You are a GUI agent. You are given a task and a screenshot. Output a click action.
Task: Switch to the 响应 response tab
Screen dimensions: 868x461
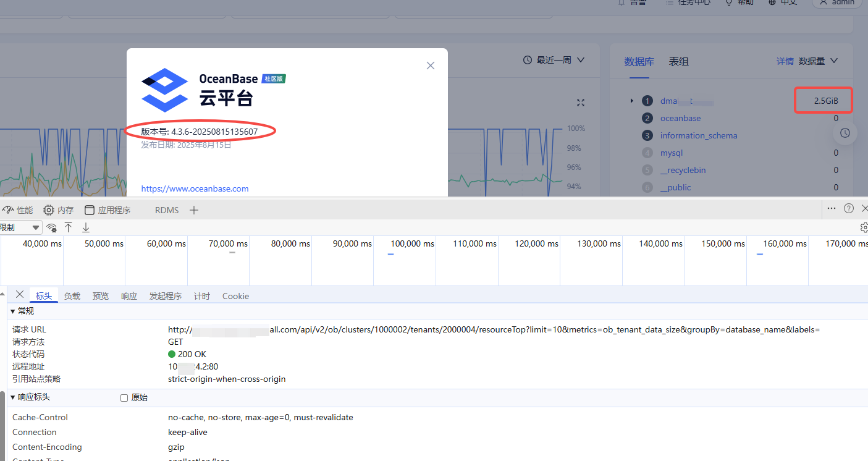(129, 296)
